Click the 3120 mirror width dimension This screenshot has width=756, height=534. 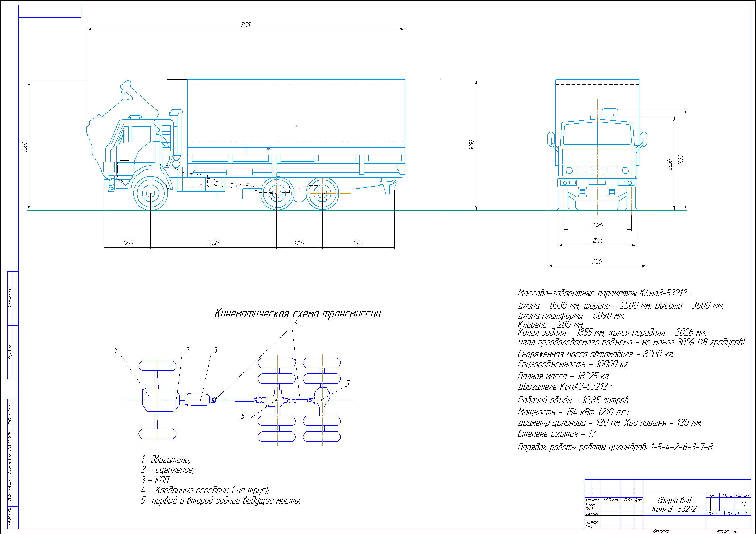point(597,261)
